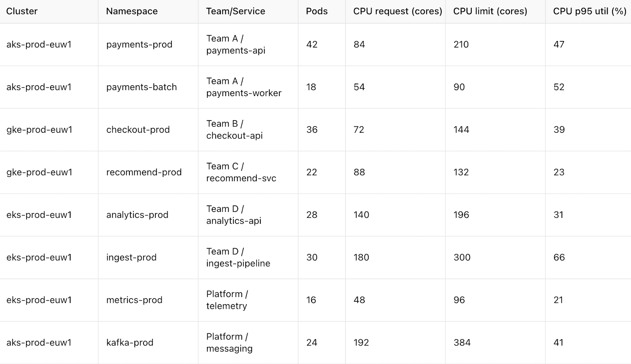Click the Cluster column header
Viewport: 631px width, 364px height.
22,11
